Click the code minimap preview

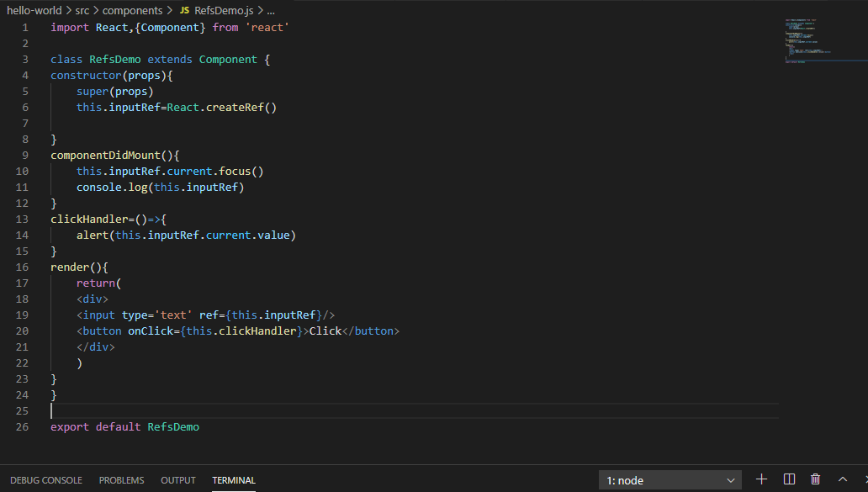pyautogui.click(x=809, y=41)
